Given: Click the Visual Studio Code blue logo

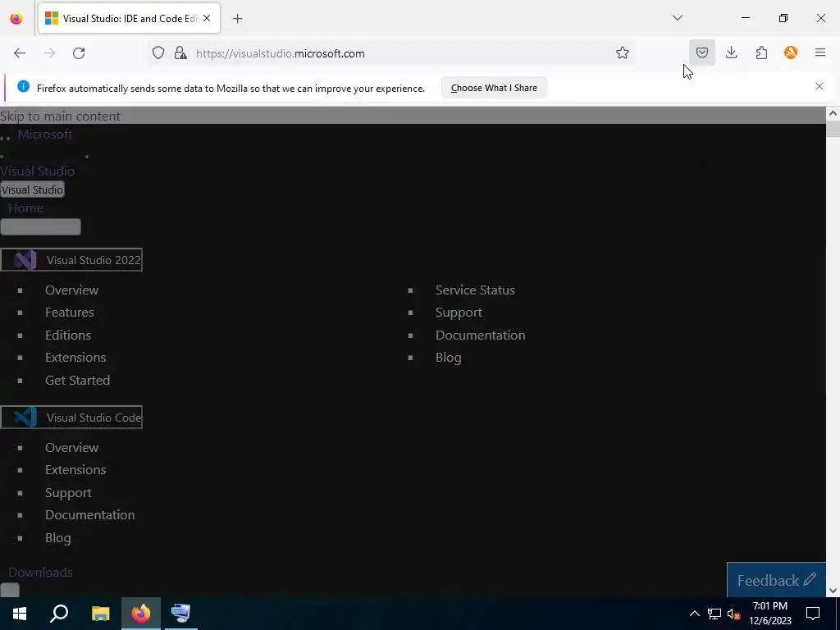Looking at the screenshot, I should click(25, 418).
